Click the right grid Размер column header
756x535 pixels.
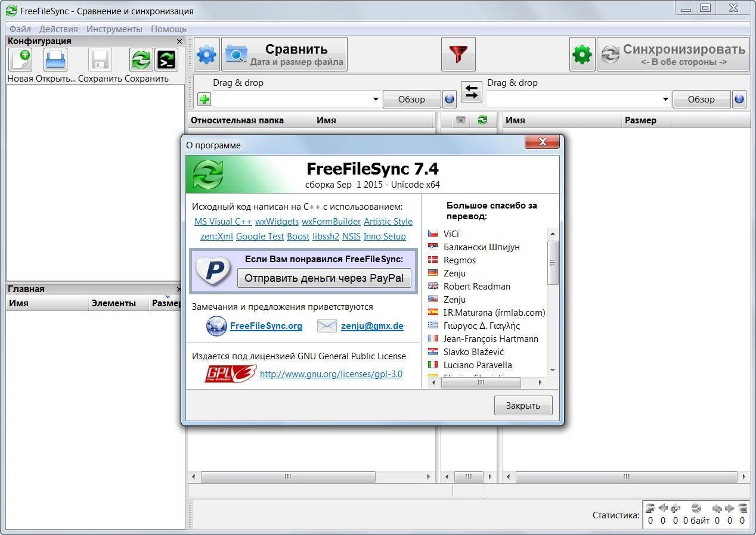[646, 120]
